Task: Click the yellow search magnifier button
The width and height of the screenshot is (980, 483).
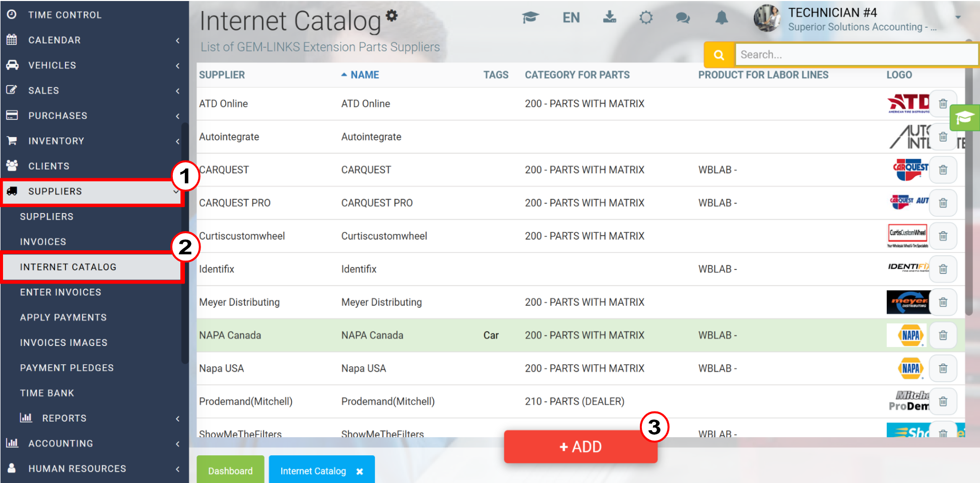Action: [719, 54]
